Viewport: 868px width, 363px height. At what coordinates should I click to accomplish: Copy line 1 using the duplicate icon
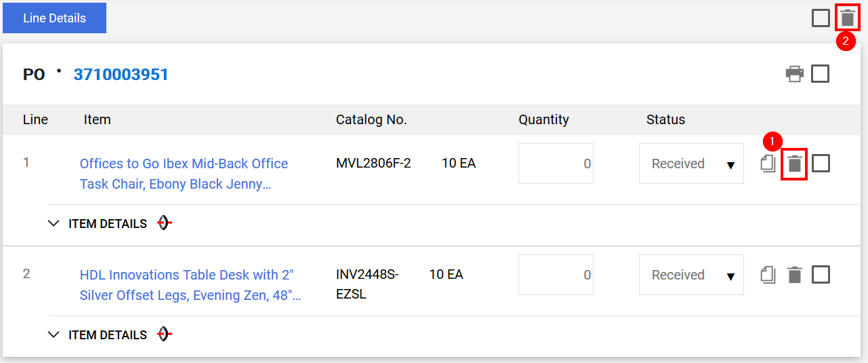click(x=768, y=164)
